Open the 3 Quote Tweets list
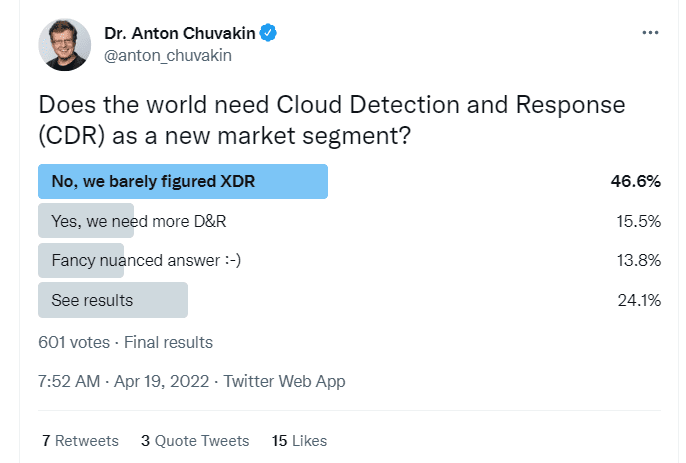The width and height of the screenshot is (686, 463). 195,440
